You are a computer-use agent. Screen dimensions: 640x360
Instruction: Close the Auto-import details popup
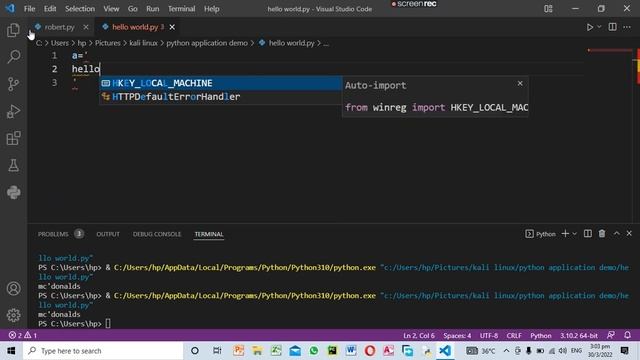(520, 83)
